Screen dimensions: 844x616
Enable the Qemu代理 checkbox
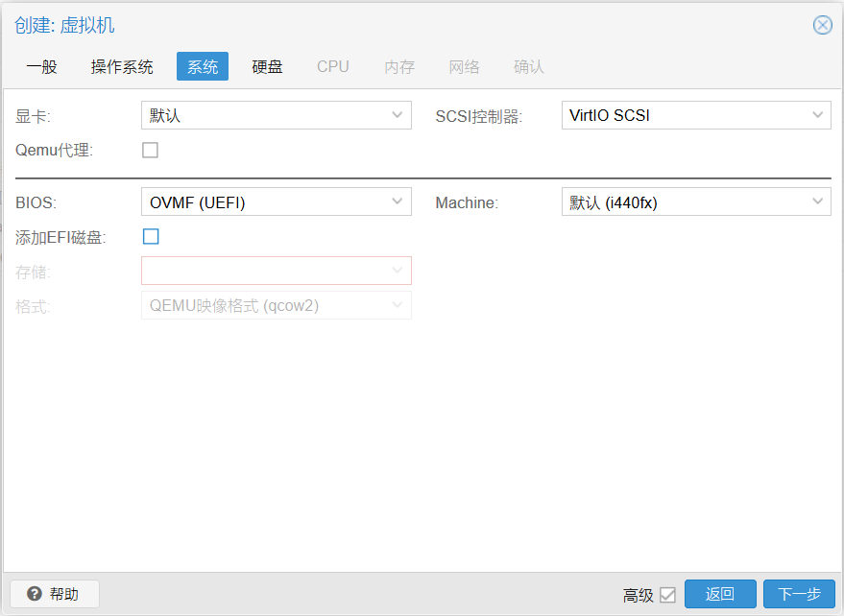click(150, 150)
